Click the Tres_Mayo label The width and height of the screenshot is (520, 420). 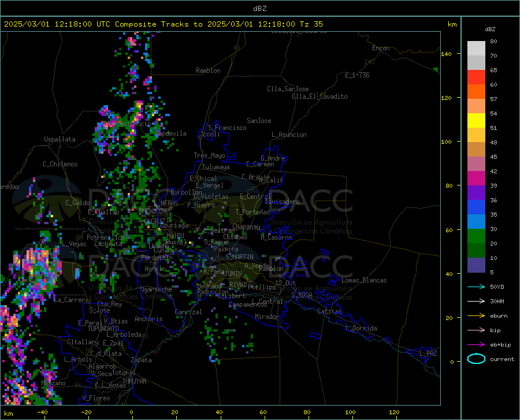209,155
